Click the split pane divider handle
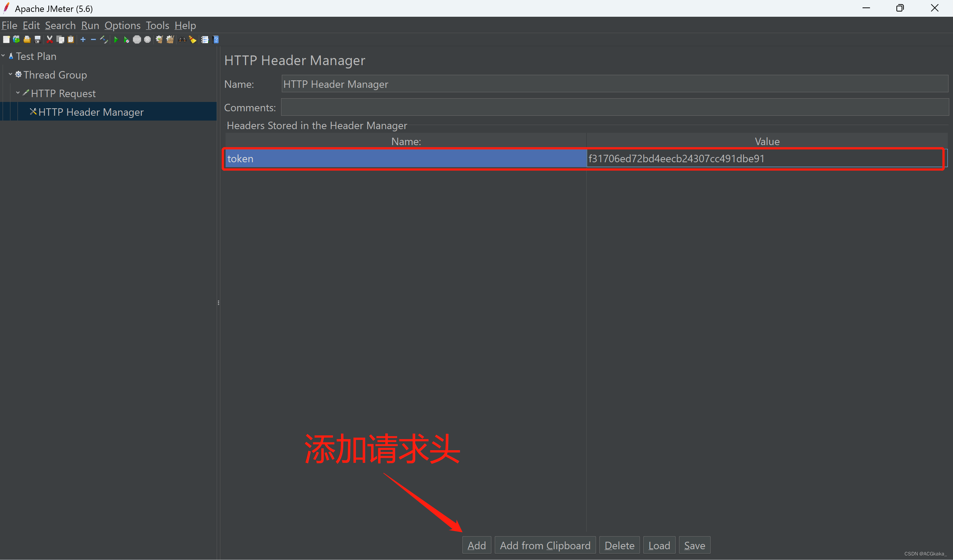 click(x=219, y=303)
